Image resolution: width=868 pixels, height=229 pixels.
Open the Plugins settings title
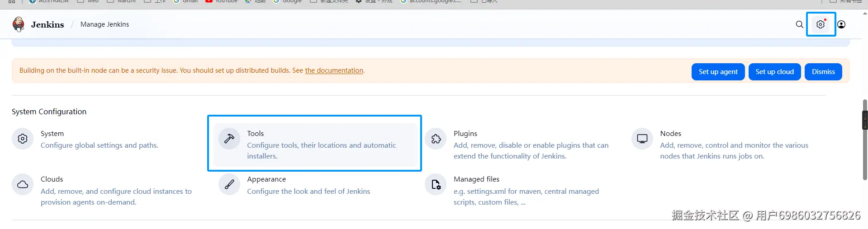[x=465, y=134]
